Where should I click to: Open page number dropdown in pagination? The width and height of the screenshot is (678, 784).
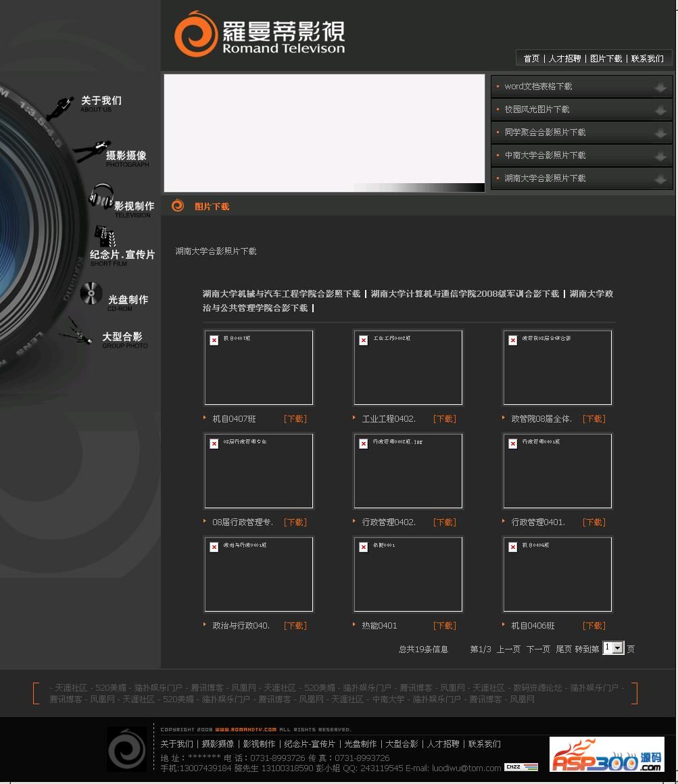[x=614, y=648]
